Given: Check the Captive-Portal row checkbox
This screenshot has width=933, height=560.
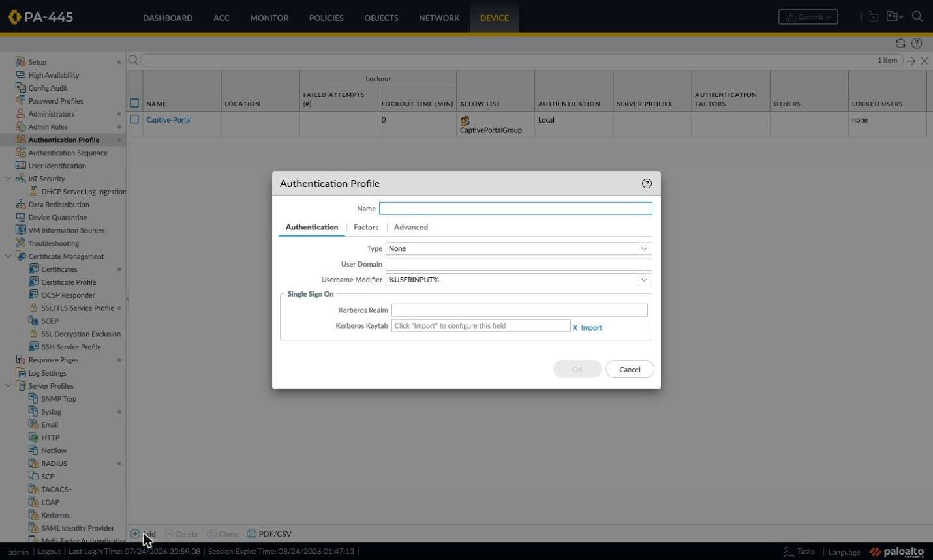Looking at the screenshot, I should pyautogui.click(x=134, y=119).
